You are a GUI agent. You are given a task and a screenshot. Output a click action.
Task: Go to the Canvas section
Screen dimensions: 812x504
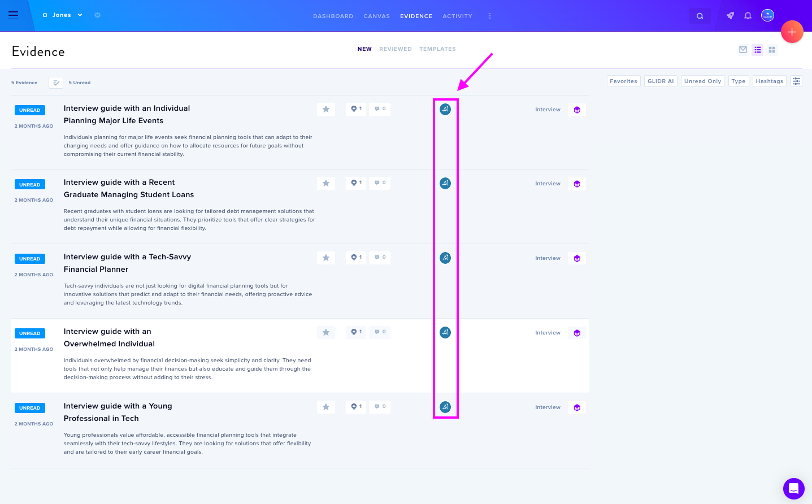(x=376, y=16)
